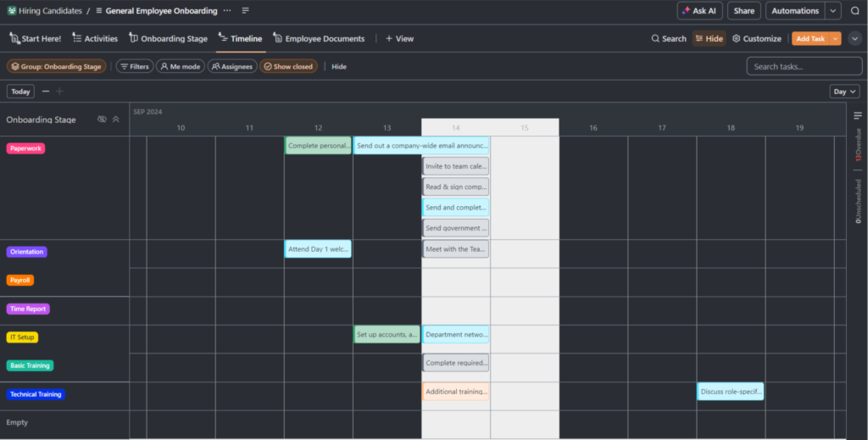
Task: Click the General Employee Onboarding list title
Action: click(x=161, y=10)
